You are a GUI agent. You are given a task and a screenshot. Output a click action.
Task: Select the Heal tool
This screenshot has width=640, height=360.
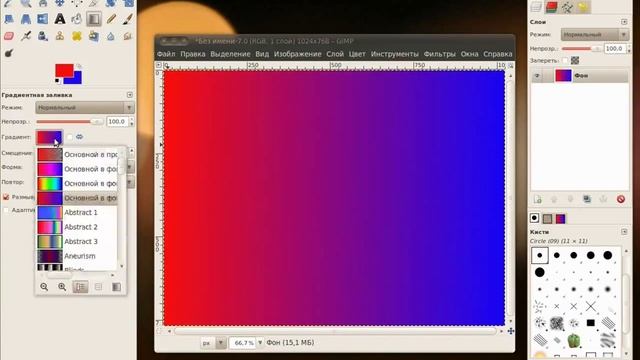[77, 36]
